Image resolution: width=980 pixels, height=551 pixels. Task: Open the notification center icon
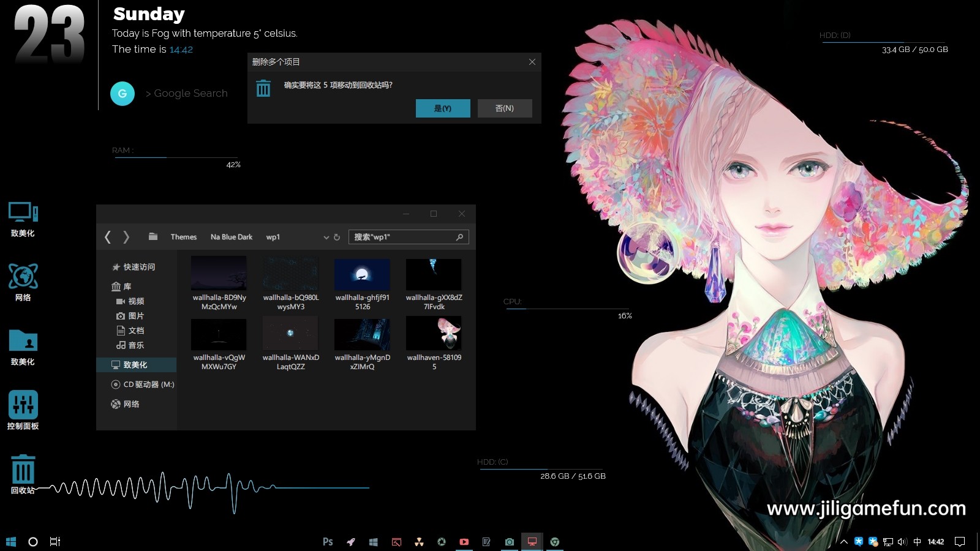(960, 542)
